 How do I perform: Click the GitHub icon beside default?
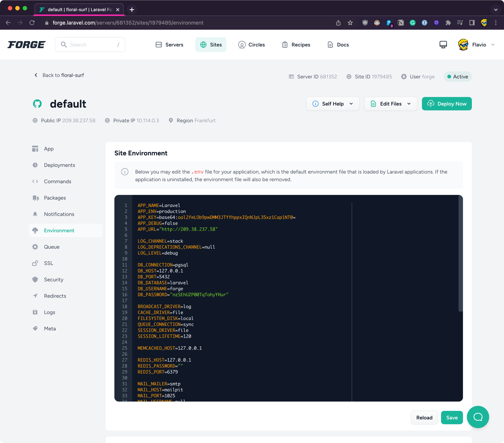click(37, 104)
